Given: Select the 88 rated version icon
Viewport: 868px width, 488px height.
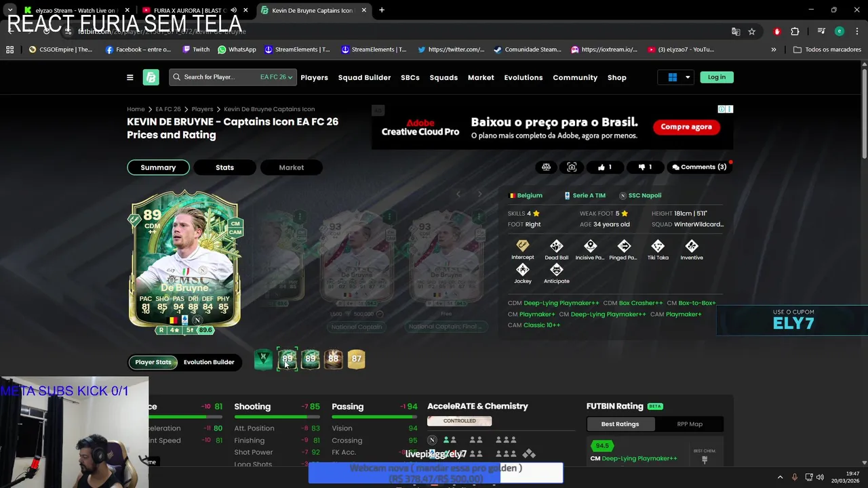Looking at the screenshot, I should (333, 359).
